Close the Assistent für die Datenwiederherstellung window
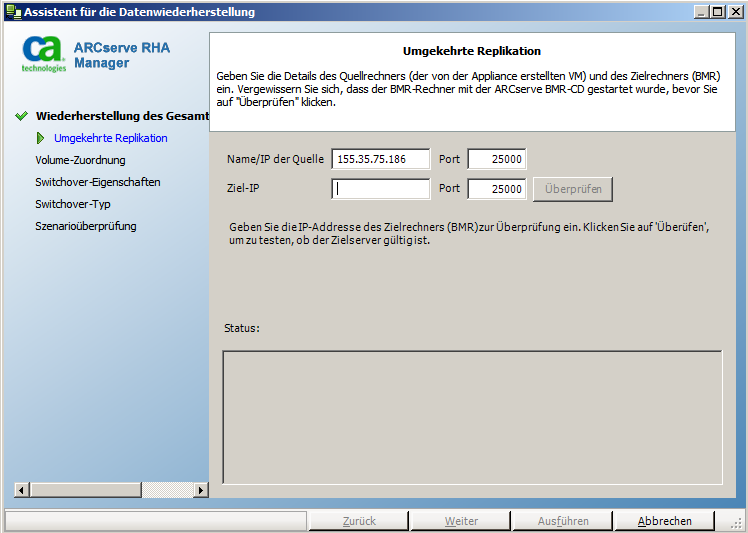The width and height of the screenshot is (748, 533). coord(736,12)
